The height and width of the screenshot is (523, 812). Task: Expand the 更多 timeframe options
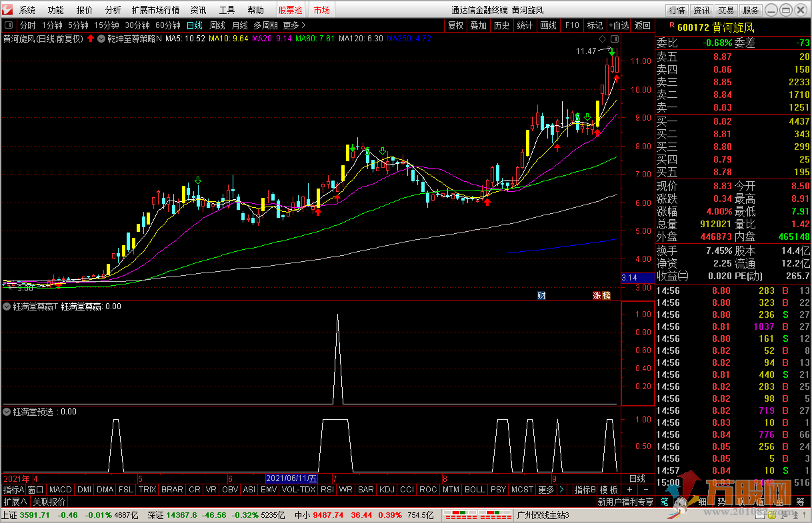pyautogui.click(x=294, y=25)
